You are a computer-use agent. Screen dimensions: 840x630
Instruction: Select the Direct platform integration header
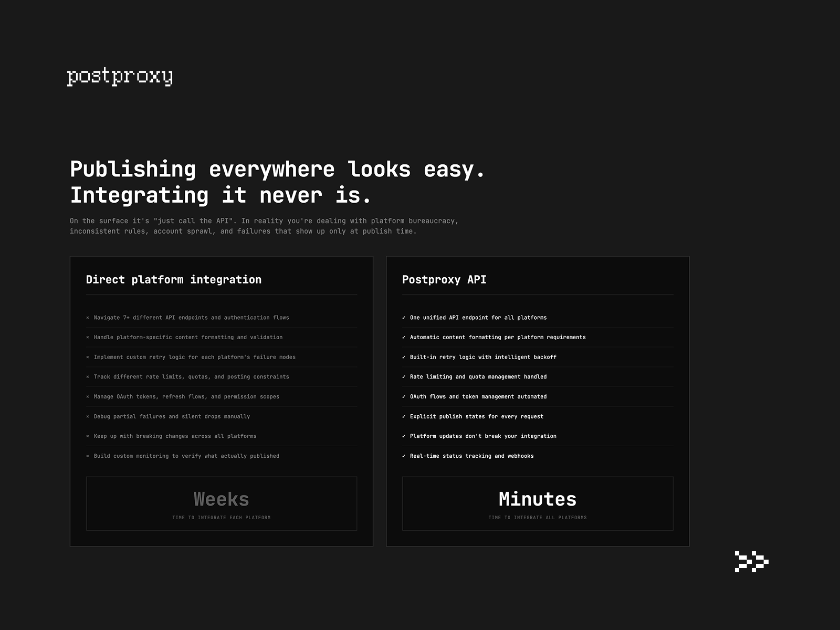point(174,279)
